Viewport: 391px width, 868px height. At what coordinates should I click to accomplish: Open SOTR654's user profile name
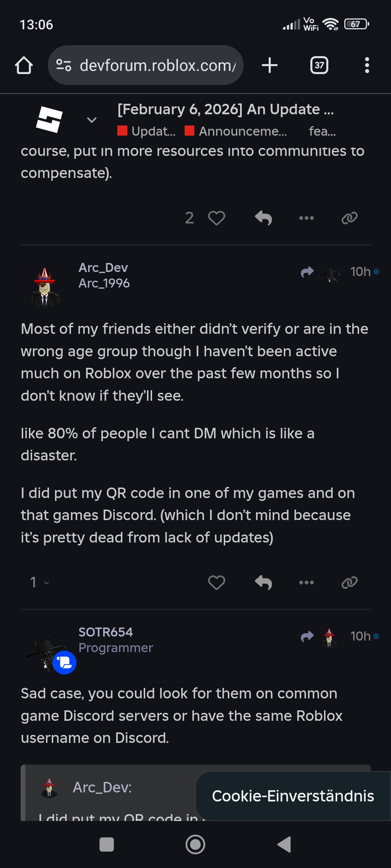(x=106, y=632)
